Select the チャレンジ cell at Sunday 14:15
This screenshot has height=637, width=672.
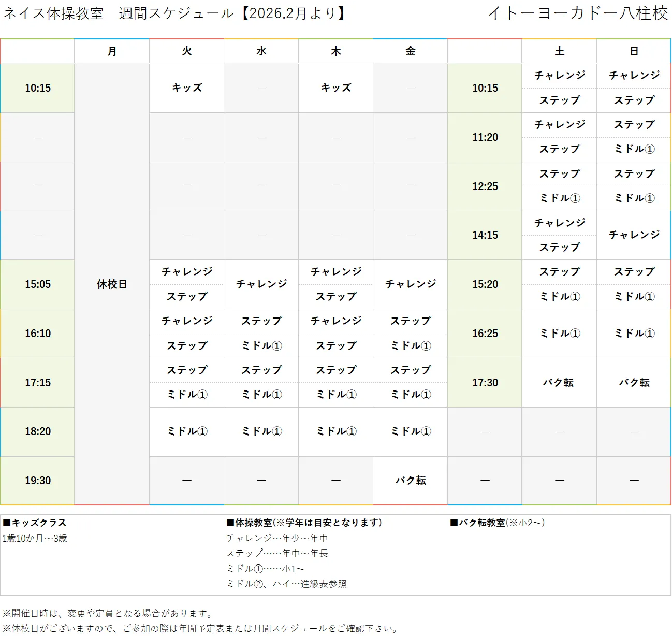click(x=633, y=235)
